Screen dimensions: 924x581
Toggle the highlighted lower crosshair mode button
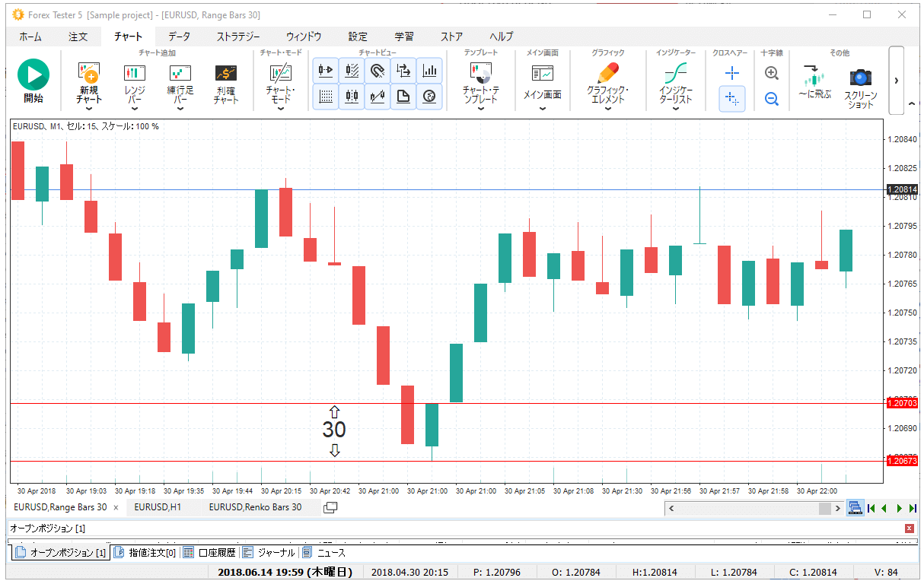pos(731,98)
